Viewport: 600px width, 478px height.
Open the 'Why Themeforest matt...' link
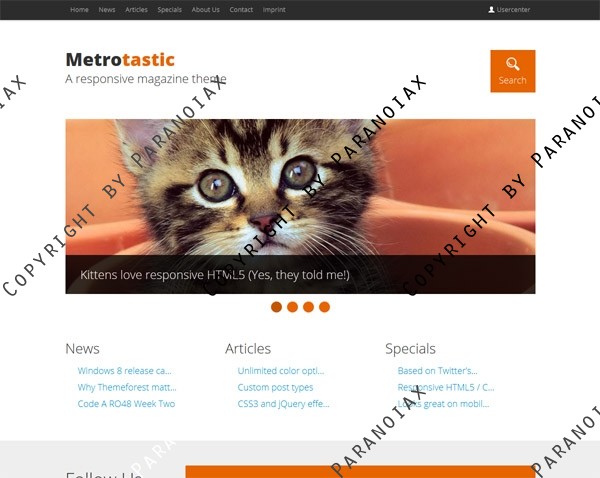click(127, 387)
